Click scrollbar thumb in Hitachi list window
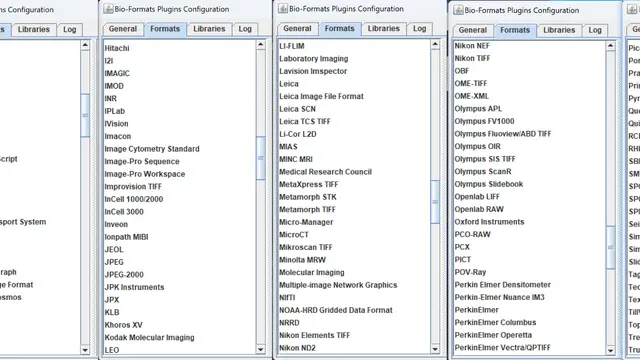This screenshot has width=640, height=360. click(261, 158)
